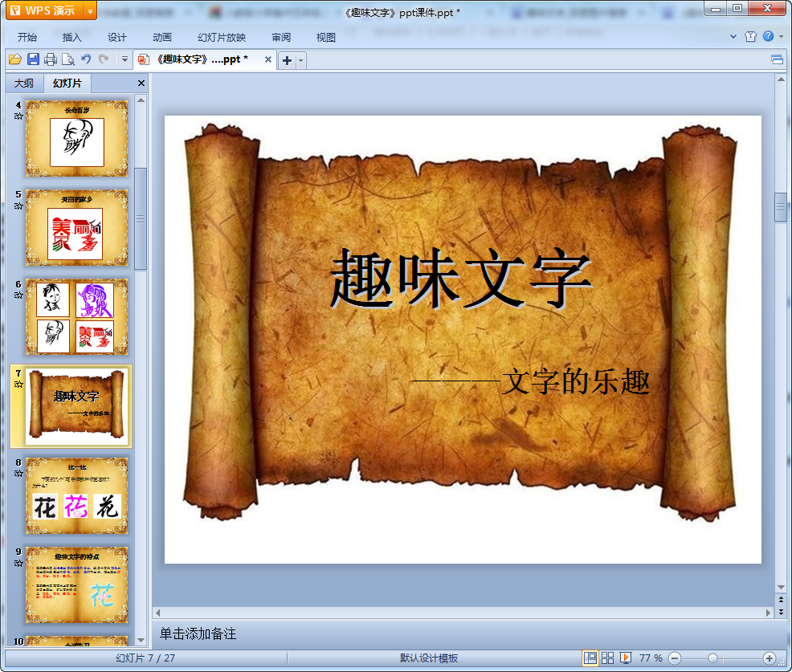Open help with the question mark icon

[x=768, y=36]
